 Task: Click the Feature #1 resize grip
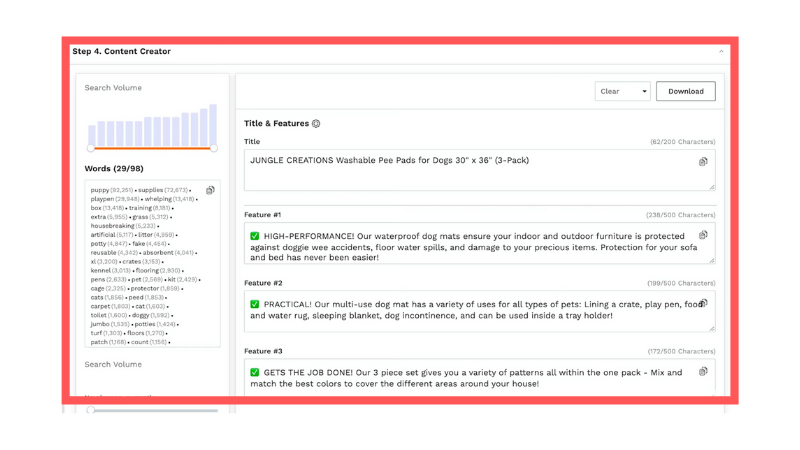coord(712,260)
